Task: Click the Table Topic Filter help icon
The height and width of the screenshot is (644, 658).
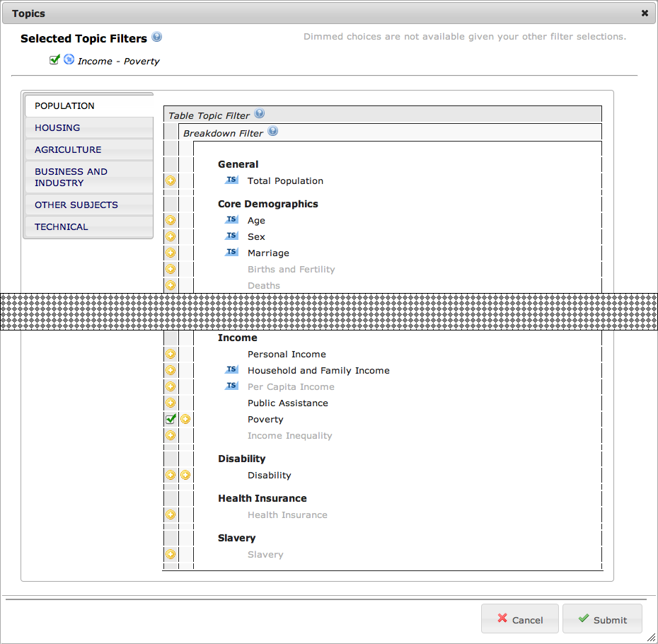Action: click(259, 114)
